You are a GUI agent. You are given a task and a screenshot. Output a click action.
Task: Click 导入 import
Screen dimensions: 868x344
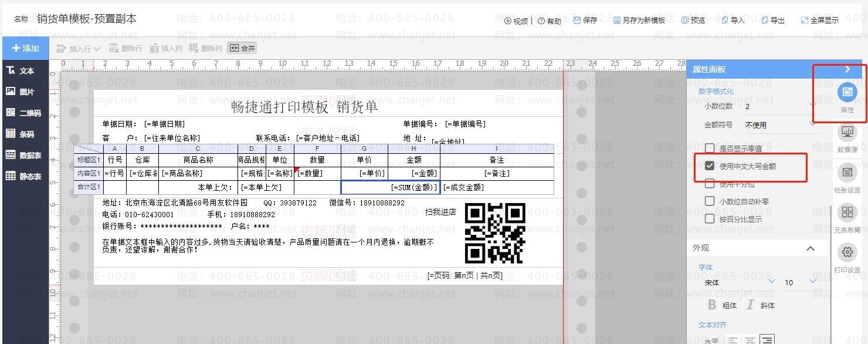(x=733, y=21)
